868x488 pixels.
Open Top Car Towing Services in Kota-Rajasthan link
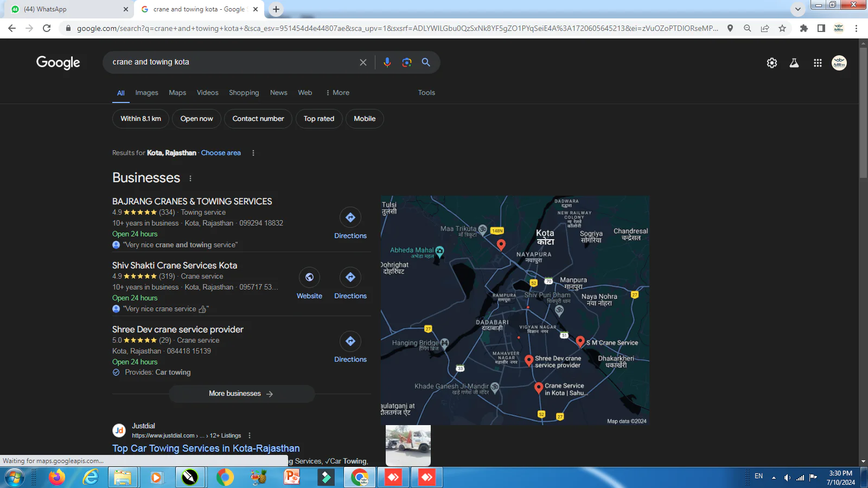click(x=206, y=448)
